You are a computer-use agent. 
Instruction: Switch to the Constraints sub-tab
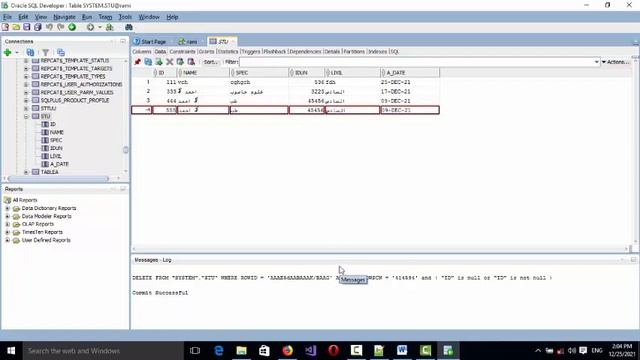(x=182, y=52)
